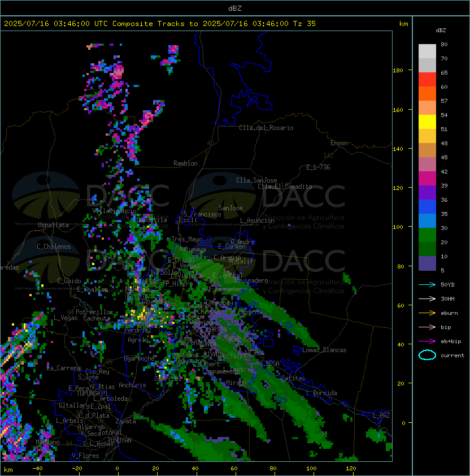The image size is (470, 476).
Task: Click the 'Villavicencio' map label
Action: click(x=114, y=211)
